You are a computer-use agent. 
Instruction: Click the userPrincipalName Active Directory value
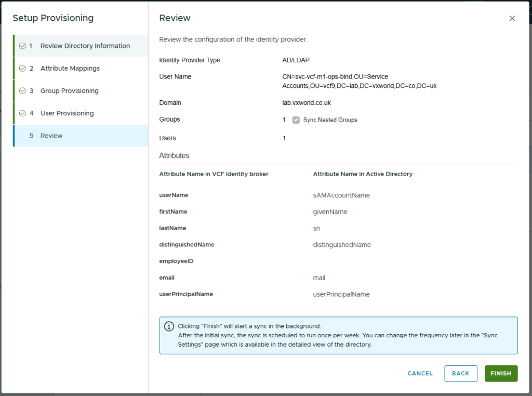341,294
